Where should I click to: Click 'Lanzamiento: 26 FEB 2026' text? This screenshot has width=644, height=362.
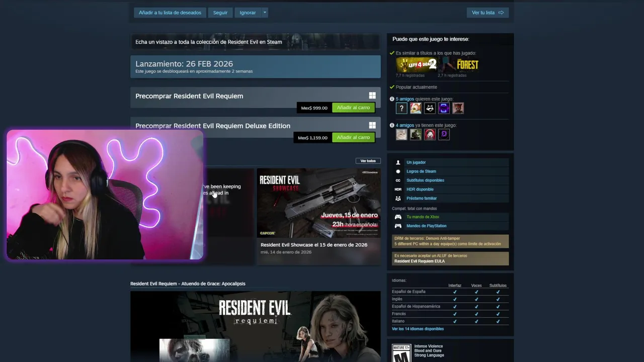(x=184, y=64)
